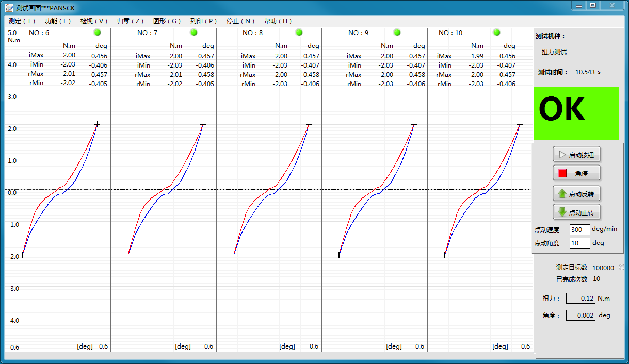629x364 pixels.
Task: Click the green indicator next to NO: 9
Action: [397, 32]
